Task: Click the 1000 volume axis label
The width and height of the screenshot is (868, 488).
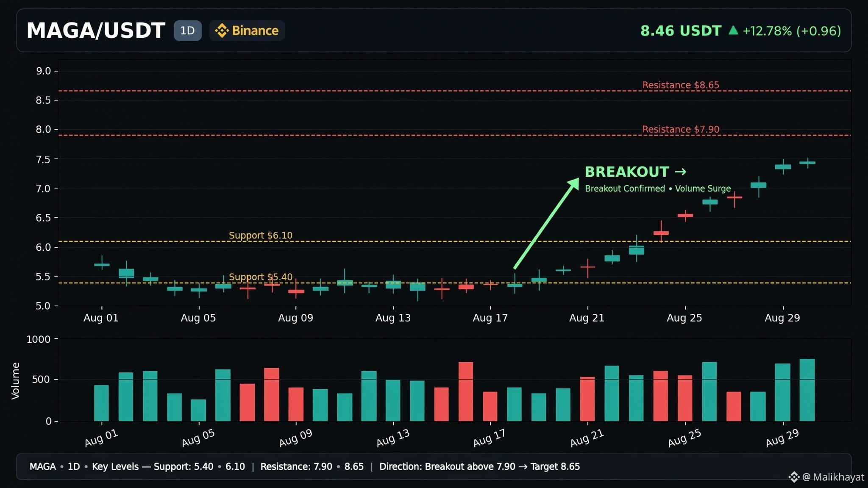Action: (x=38, y=339)
